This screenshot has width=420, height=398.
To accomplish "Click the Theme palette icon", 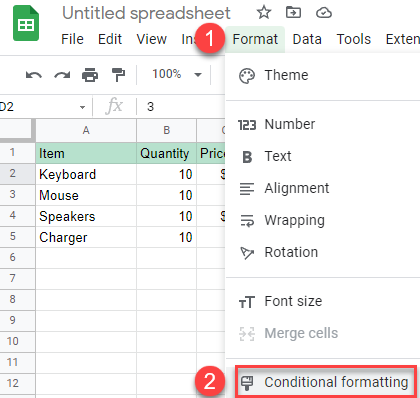I will [247, 76].
